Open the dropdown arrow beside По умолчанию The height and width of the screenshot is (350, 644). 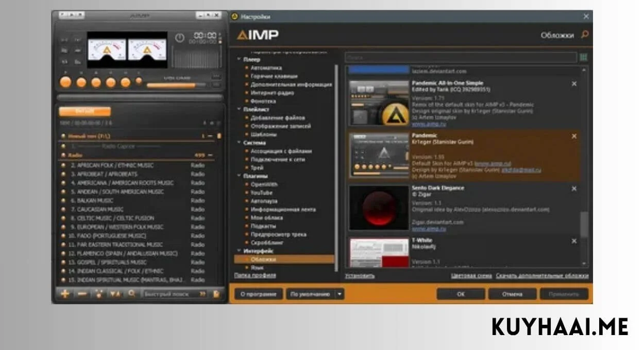pyautogui.click(x=339, y=294)
